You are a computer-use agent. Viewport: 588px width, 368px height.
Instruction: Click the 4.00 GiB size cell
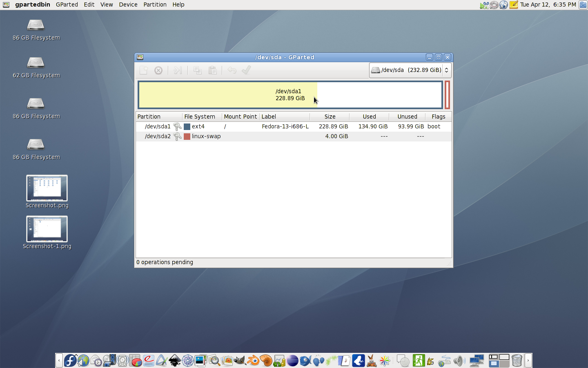336,136
